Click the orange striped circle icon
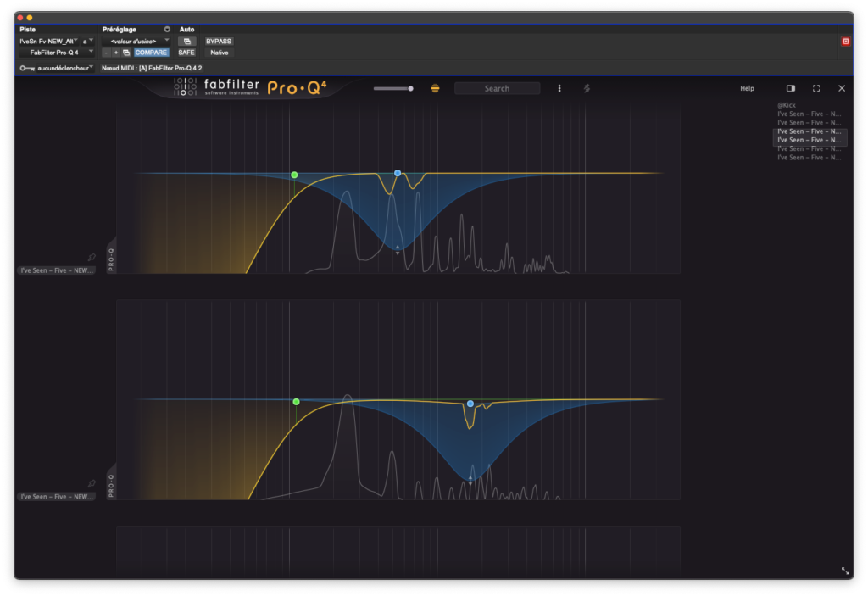 click(435, 89)
